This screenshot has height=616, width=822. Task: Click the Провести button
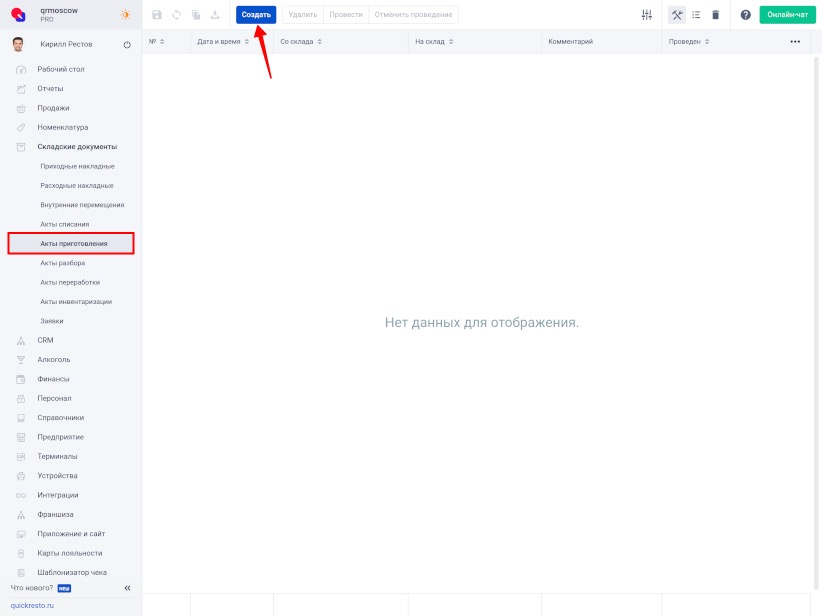point(346,15)
